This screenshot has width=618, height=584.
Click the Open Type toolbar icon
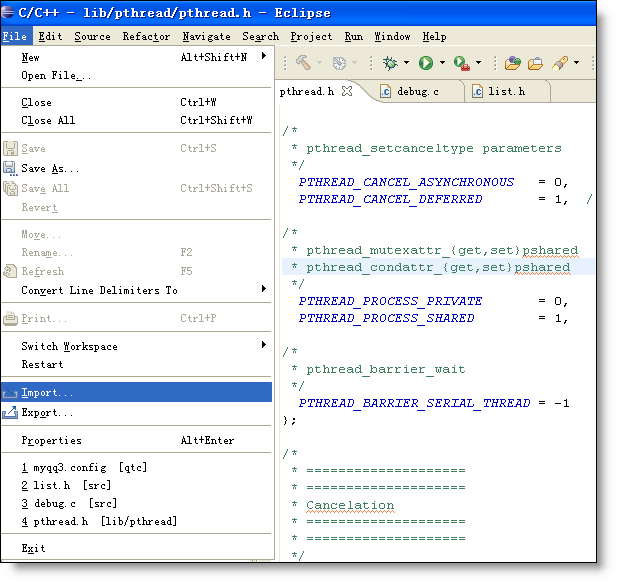(x=513, y=63)
